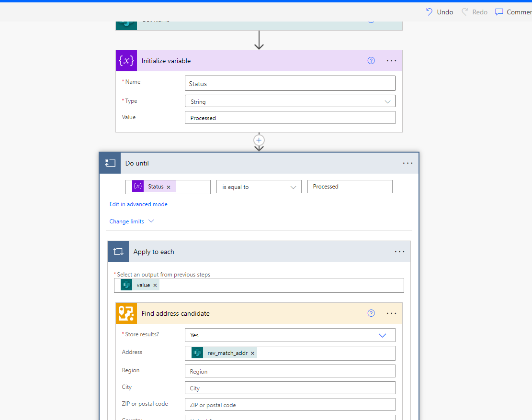Click the insert step plus icon
The width and height of the screenshot is (532, 420).
click(259, 140)
